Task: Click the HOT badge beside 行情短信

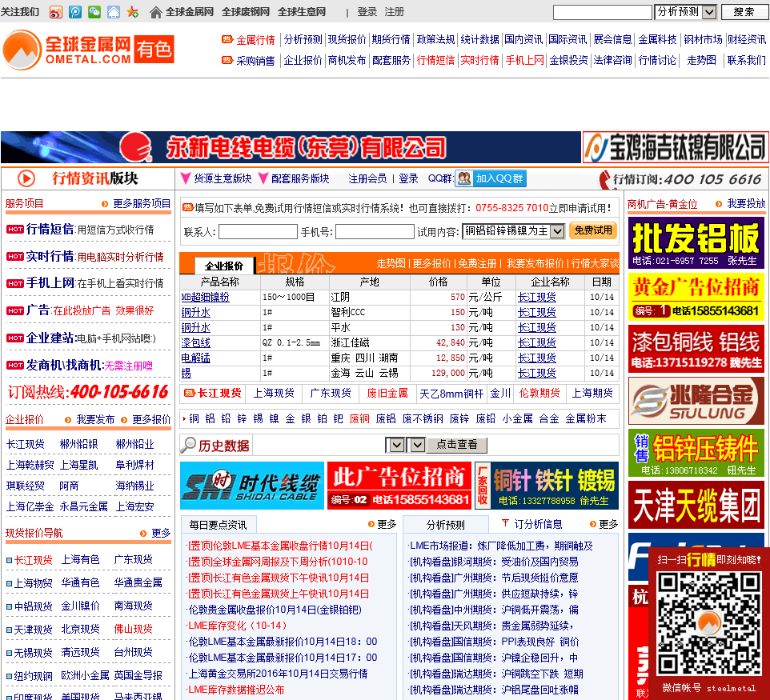Action: [x=15, y=230]
